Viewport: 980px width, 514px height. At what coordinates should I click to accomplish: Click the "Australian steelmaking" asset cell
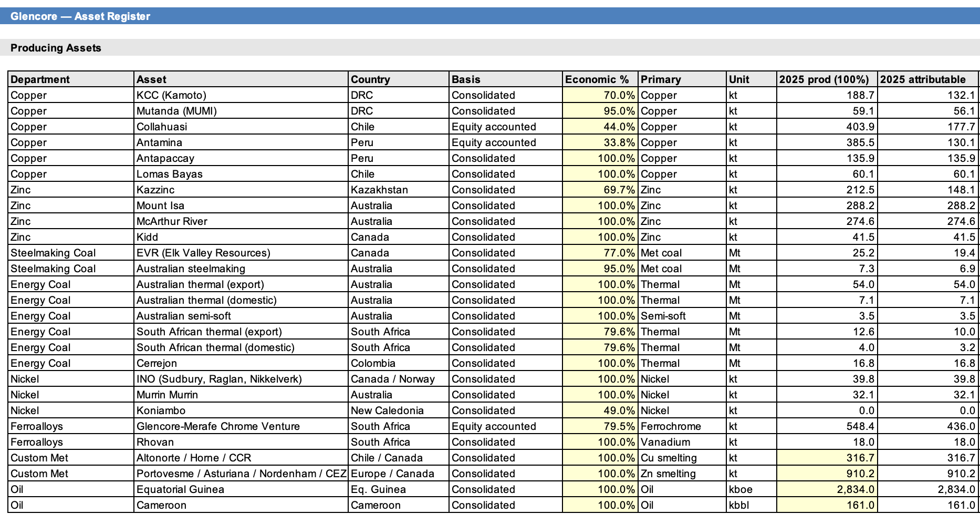(x=241, y=269)
